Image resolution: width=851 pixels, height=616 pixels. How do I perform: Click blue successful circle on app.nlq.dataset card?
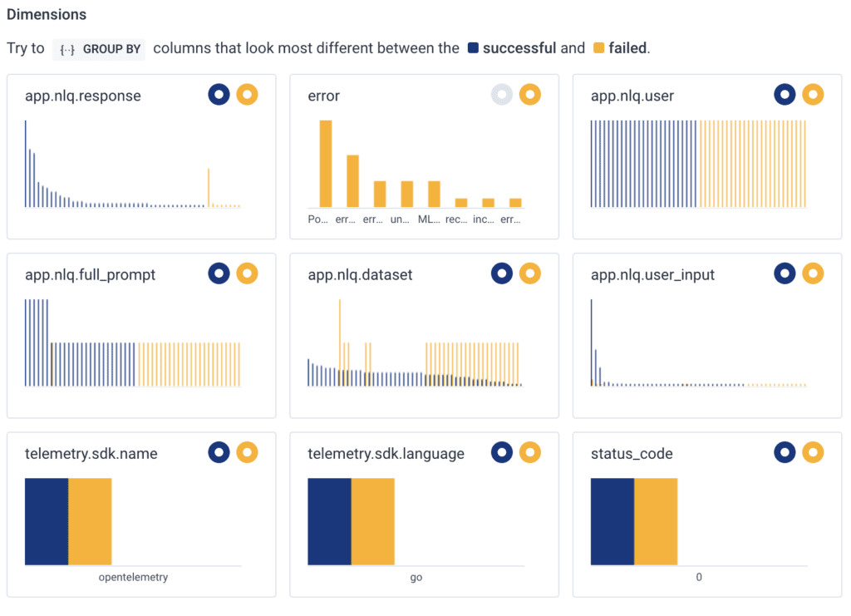click(501, 274)
